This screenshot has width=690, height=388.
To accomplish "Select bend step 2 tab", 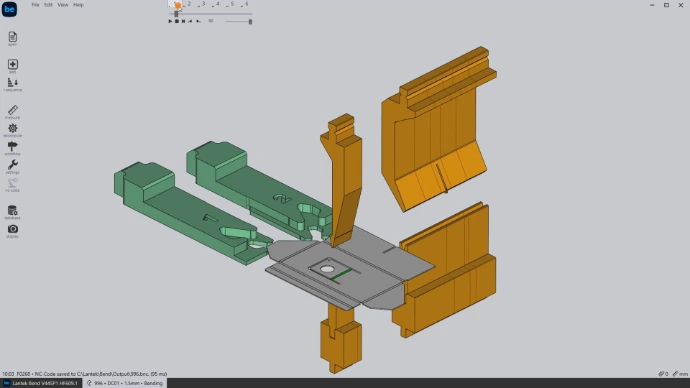I will (x=188, y=4).
